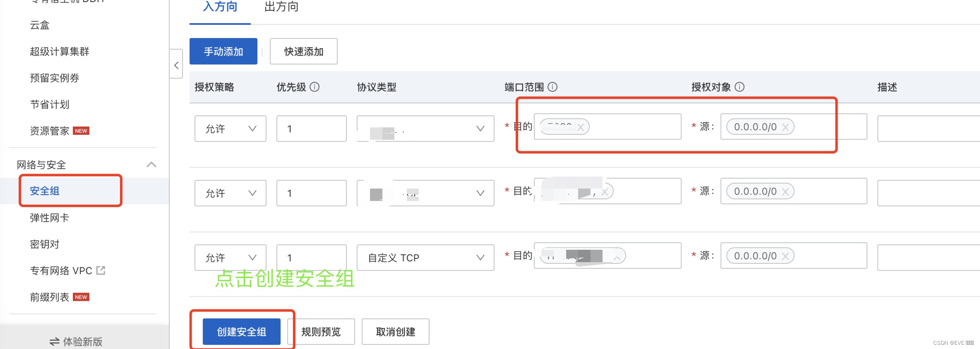Click the 端口范围 info icon

(x=553, y=87)
